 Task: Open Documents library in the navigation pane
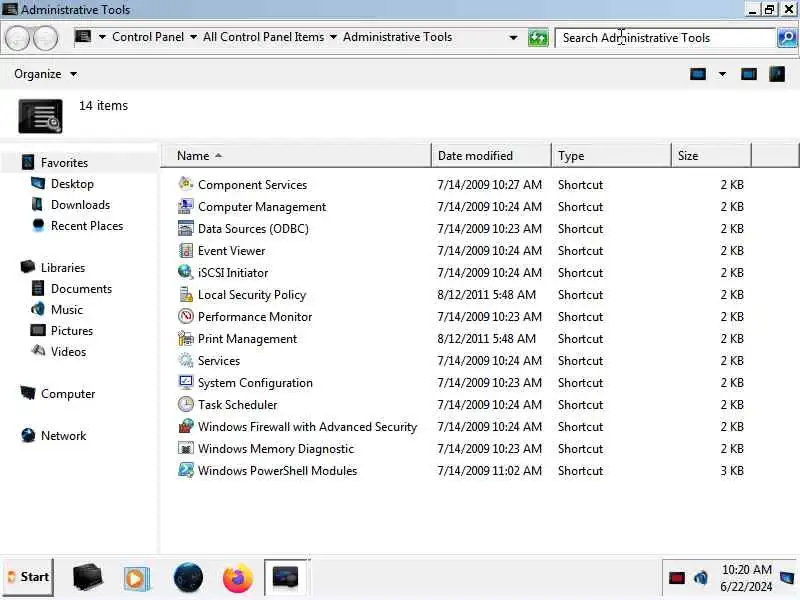(81, 289)
